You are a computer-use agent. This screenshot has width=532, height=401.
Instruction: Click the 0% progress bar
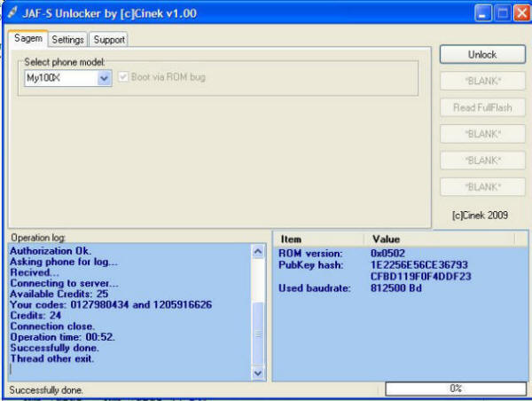pos(456,389)
